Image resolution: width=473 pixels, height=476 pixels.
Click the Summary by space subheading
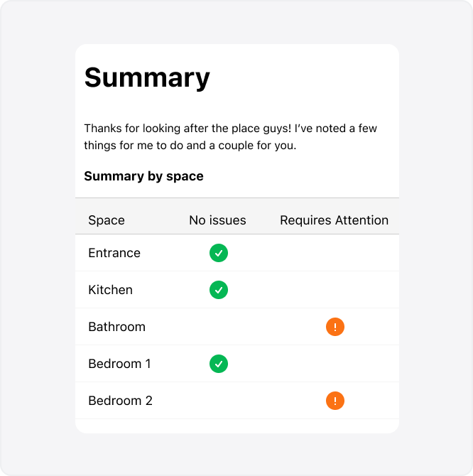[143, 176]
